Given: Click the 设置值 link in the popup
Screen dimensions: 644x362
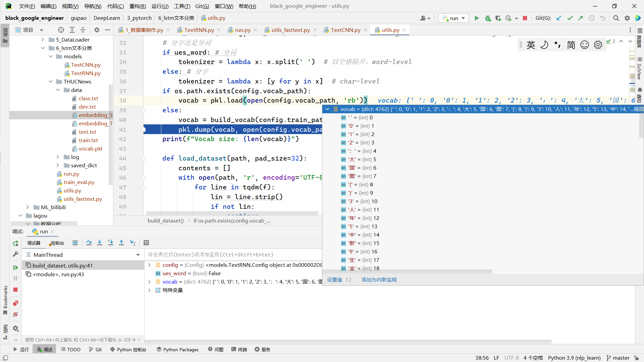Looking at the screenshot, I should point(334,280).
